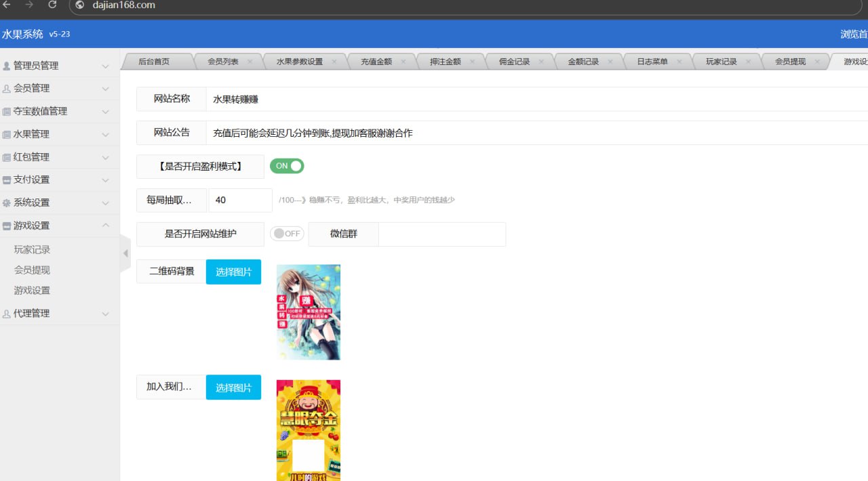Turn off the 是否开启盈利模式 switch

287,166
